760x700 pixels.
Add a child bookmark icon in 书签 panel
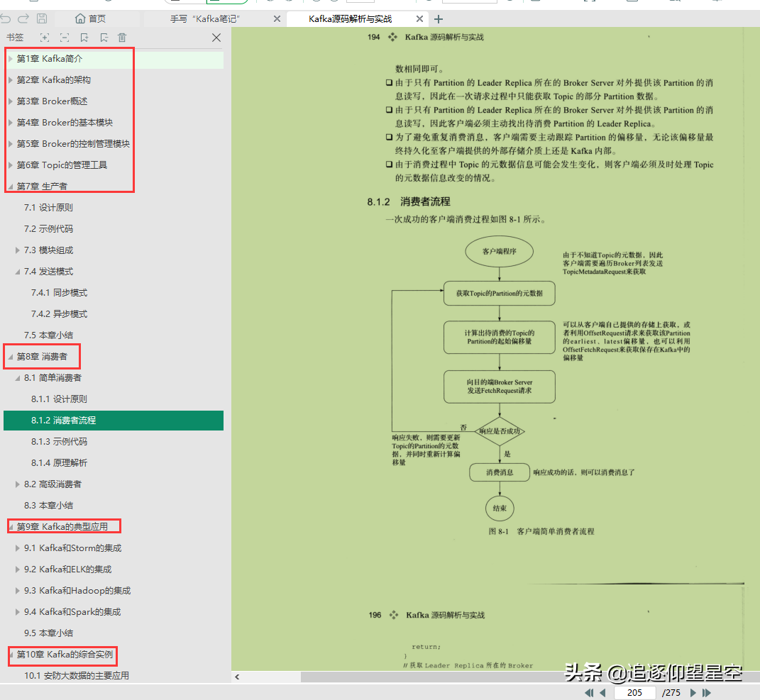coord(104,38)
